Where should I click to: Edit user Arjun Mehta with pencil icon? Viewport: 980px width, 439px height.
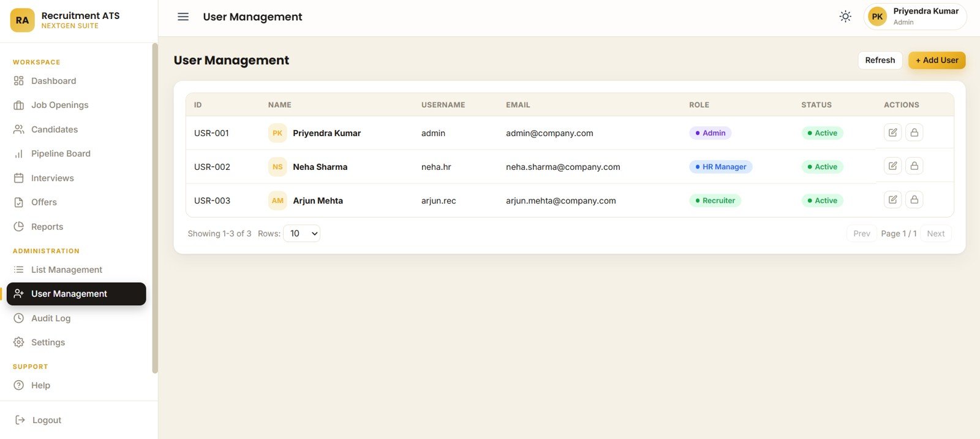click(893, 200)
